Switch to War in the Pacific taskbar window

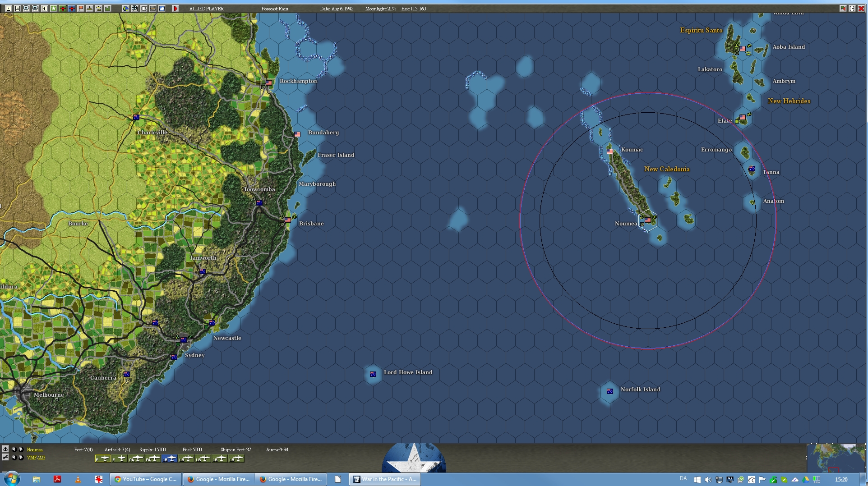(385, 479)
